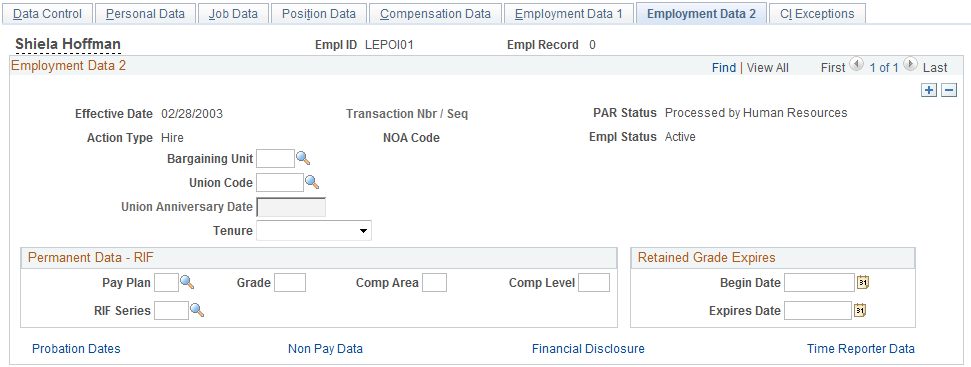Open RIF Series lookup magnifier

point(197,310)
